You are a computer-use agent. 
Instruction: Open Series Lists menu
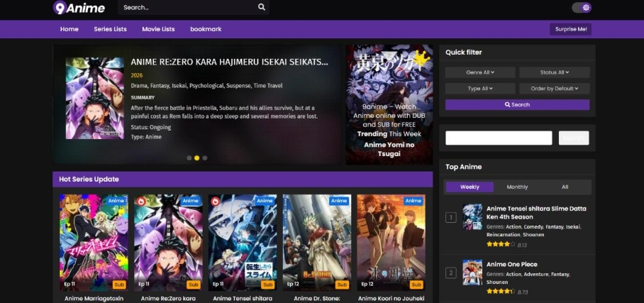(110, 29)
